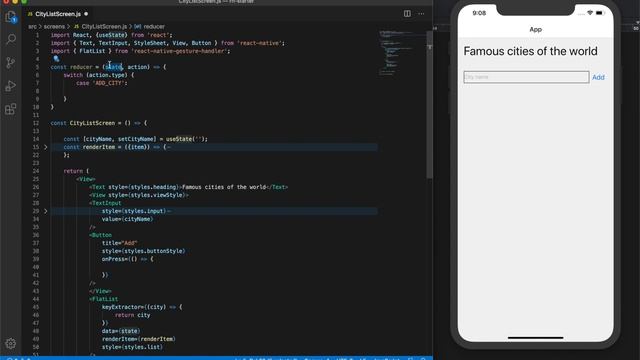Click 'styles.buttonStyle' on line 38
The image size is (640, 360).
(153, 251)
